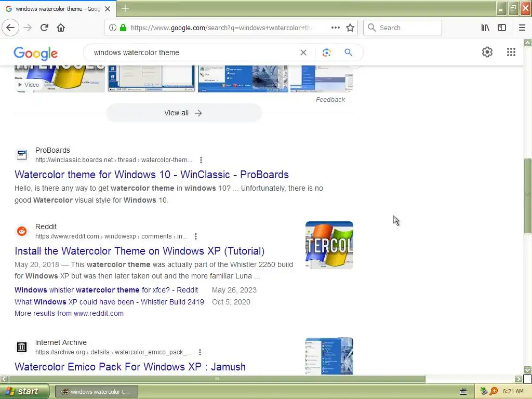Open What Windows XP could have been link
This screenshot has width=532, height=399.
109,302
